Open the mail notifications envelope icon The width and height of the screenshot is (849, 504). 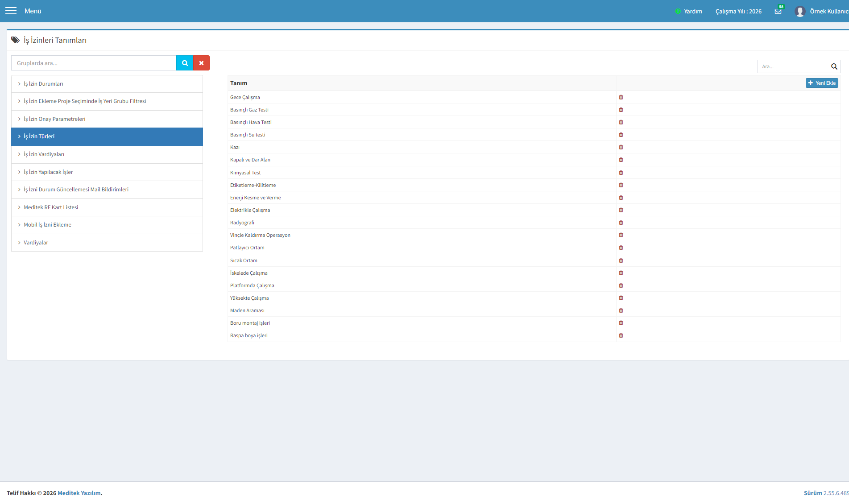tap(778, 11)
